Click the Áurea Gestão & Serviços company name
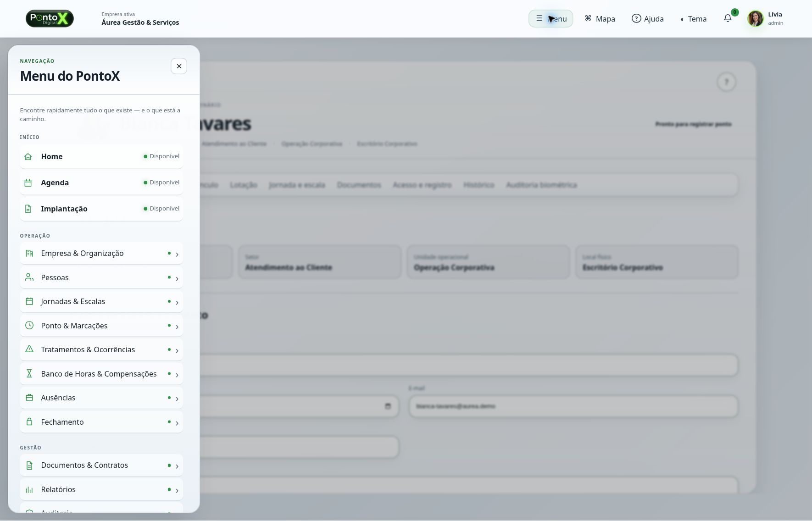The width and height of the screenshot is (812, 521). click(140, 22)
